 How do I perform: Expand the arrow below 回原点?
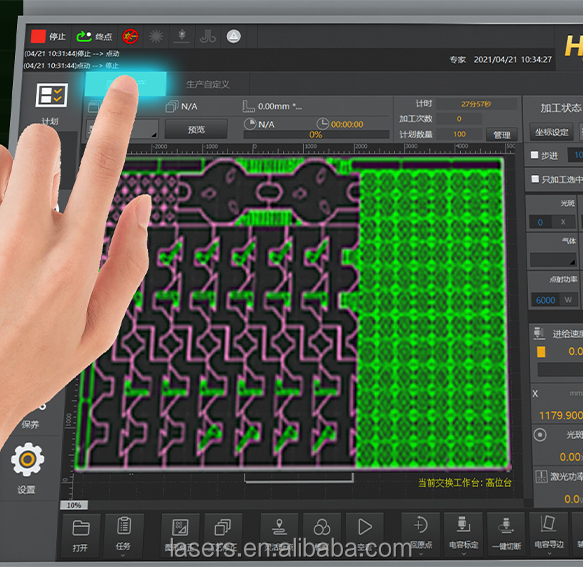coord(421,554)
